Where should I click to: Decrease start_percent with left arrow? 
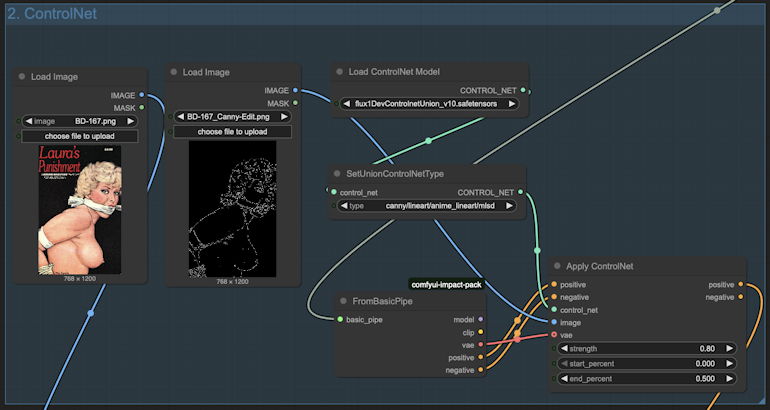[x=565, y=364]
